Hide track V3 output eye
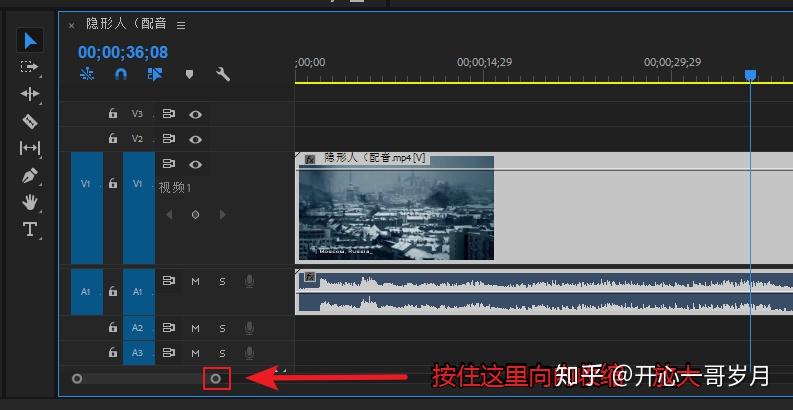This screenshot has height=410, width=793. pos(196,114)
